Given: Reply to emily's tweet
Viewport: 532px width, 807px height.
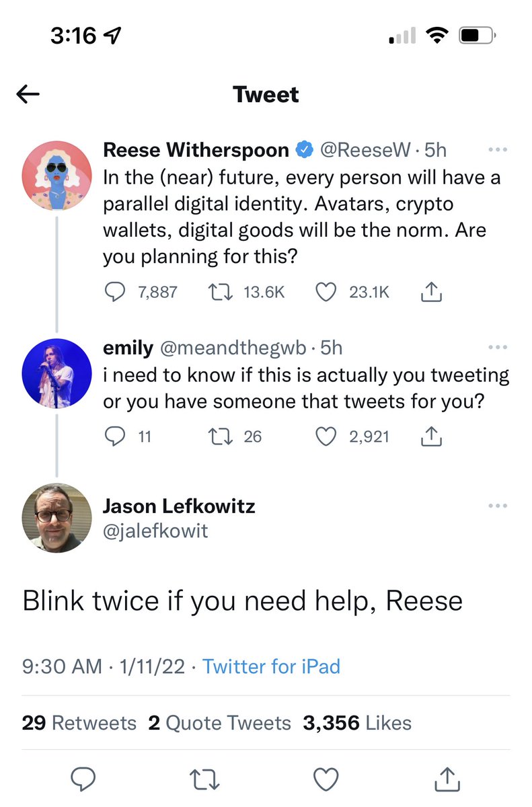Looking at the screenshot, I should click(x=117, y=437).
